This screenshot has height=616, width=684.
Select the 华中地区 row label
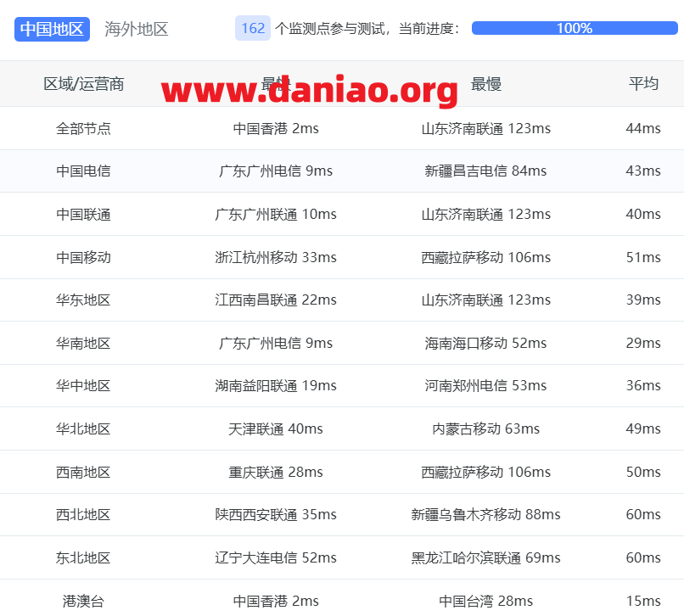(83, 386)
